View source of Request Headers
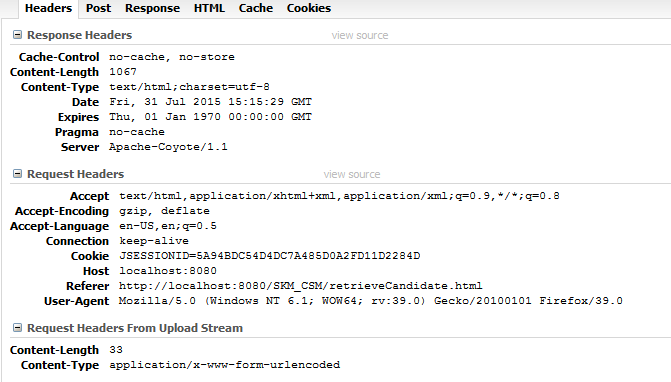This screenshot has width=671, height=382. pyautogui.click(x=352, y=174)
